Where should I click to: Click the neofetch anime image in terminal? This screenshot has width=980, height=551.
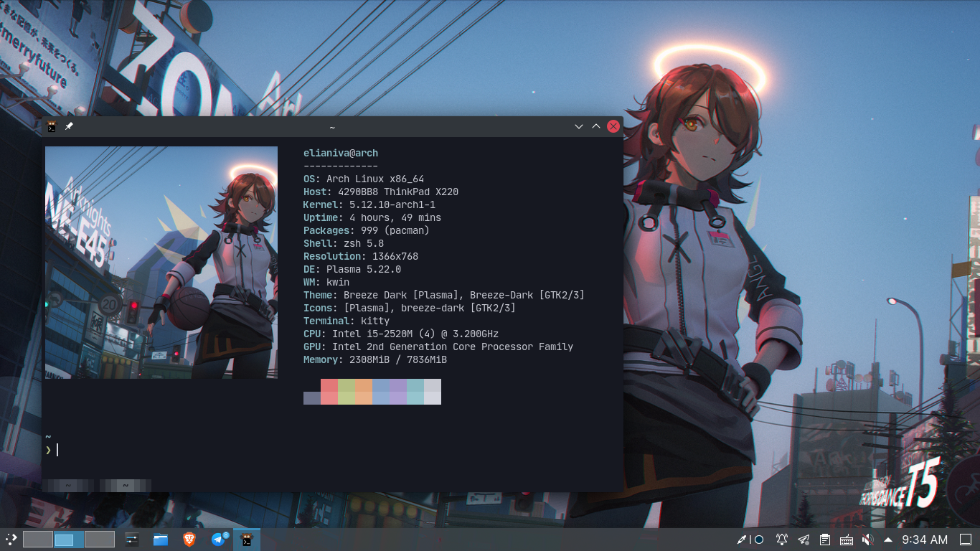point(161,263)
